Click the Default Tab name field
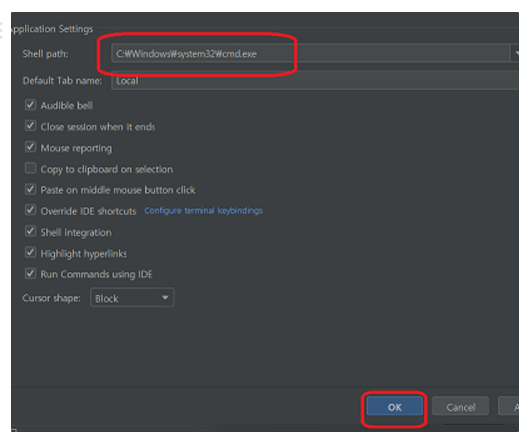Image resolution: width=525 pixels, height=442 pixels. [x=315, y=81]
